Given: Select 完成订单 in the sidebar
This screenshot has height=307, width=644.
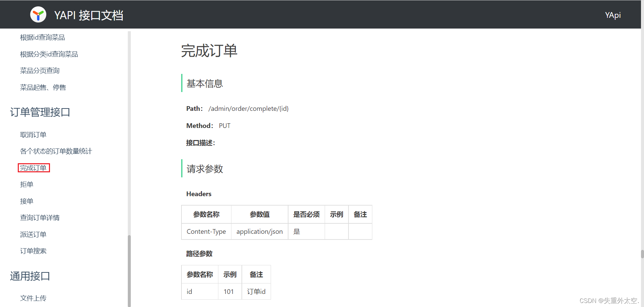Looking at the screenshot, I should (x=33, y=168).
